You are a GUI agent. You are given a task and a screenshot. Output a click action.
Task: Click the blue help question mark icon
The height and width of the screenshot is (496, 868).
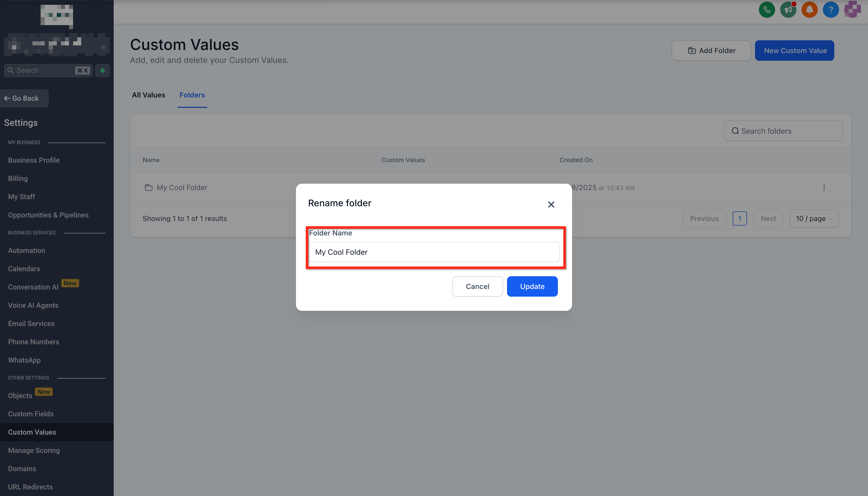[x=830, y=10]
